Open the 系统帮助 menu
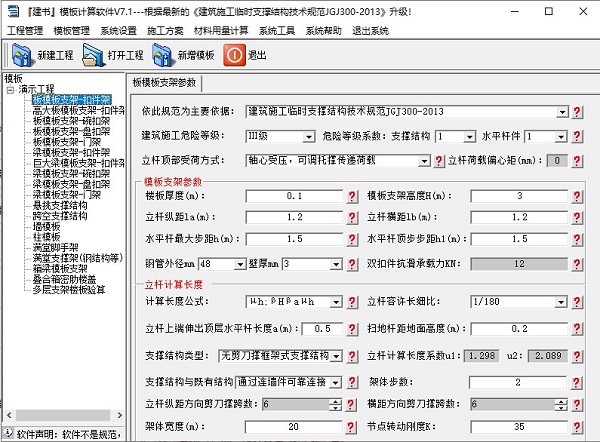 coord(323,31)
